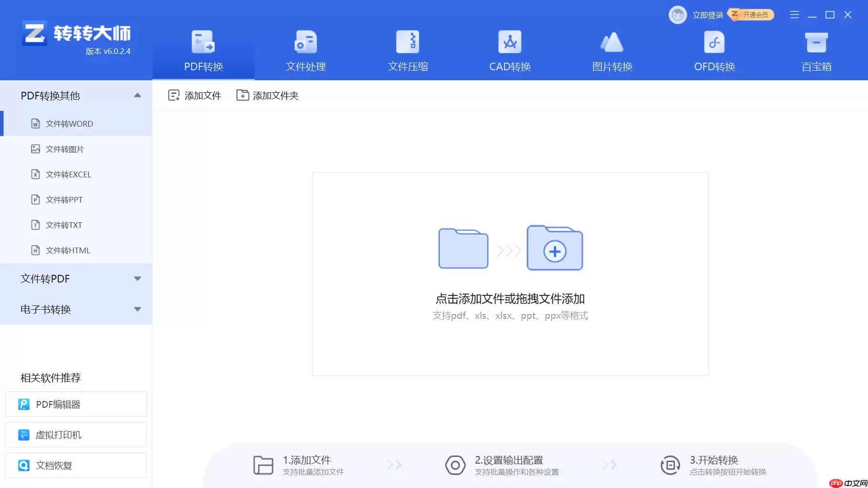Click the 添加文件夹 add-folder icon
Image resolution: width=868 pixels, height=488 pixels.
pos(242,95)
